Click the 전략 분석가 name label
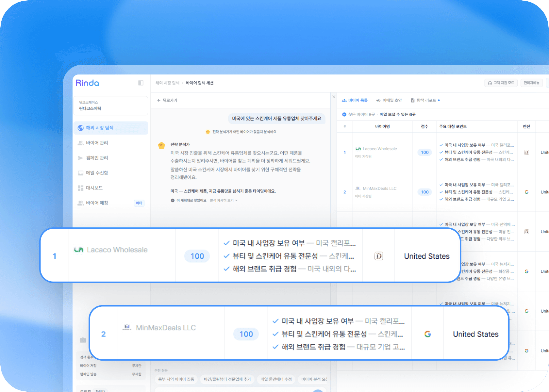 pos(180,144)
